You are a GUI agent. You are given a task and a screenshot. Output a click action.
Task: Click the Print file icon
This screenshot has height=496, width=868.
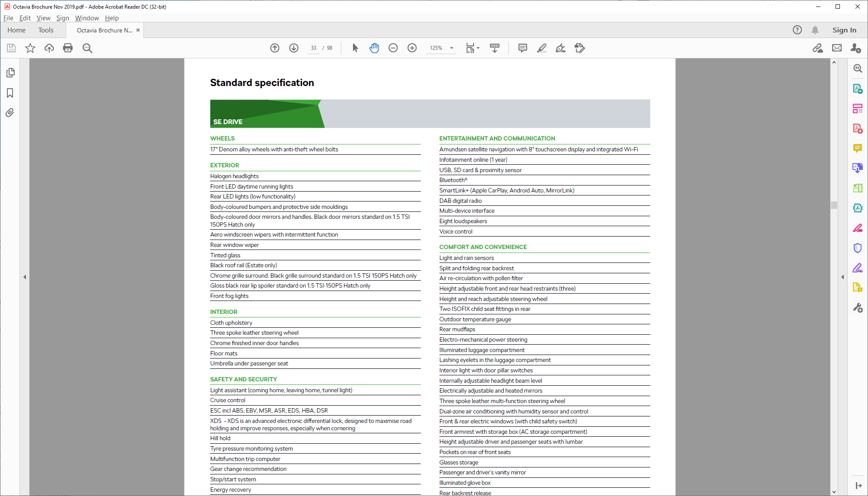tap(68, 48)
